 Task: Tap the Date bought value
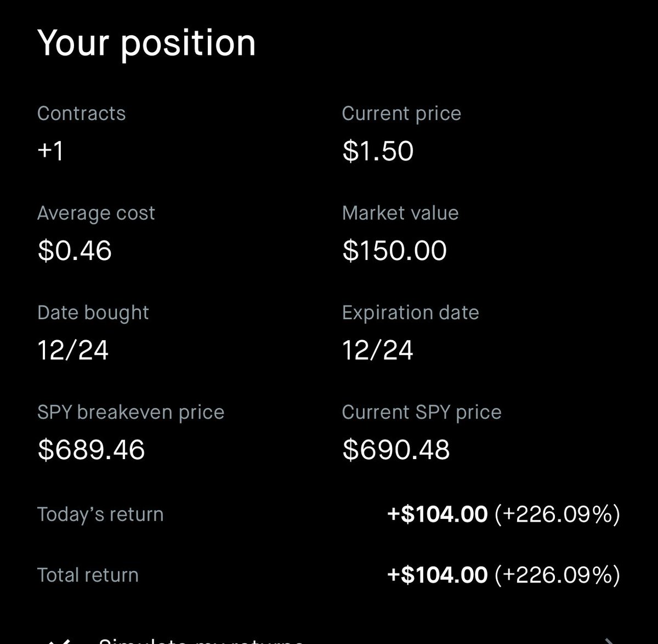tap(73, 350)
